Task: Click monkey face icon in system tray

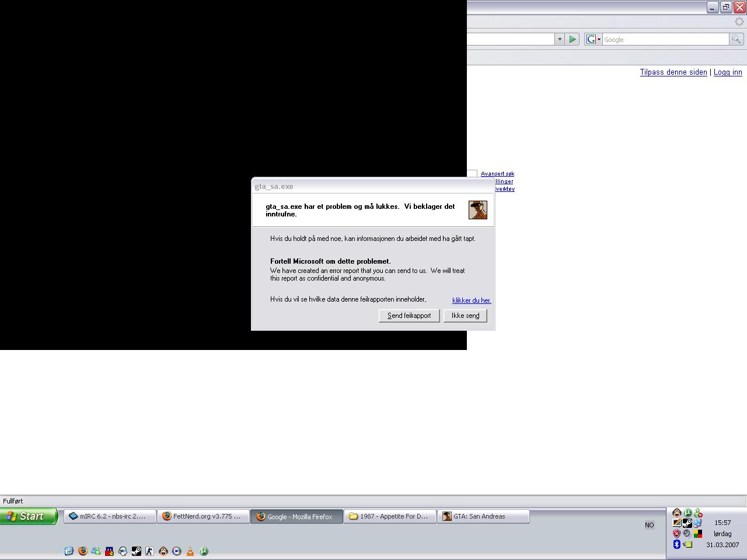Action: point(677,513)
